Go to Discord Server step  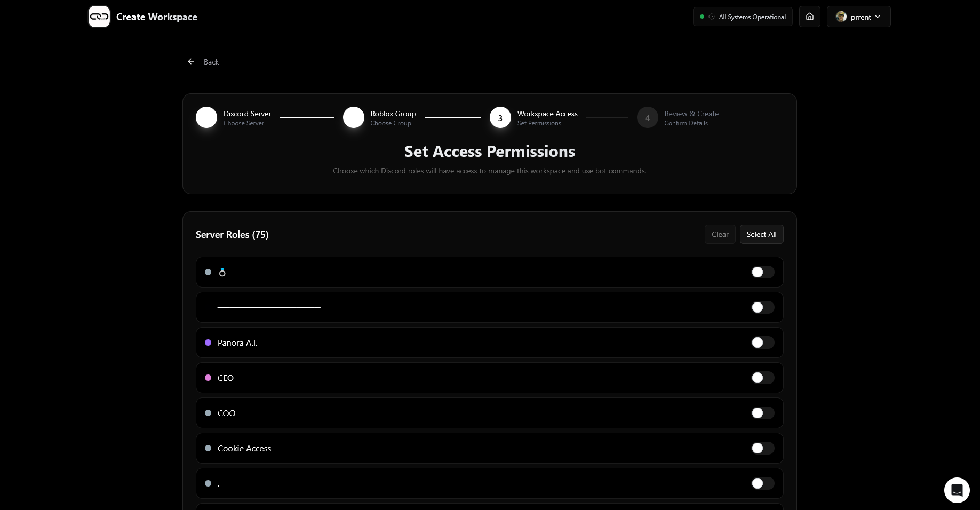tap(206, 118)
